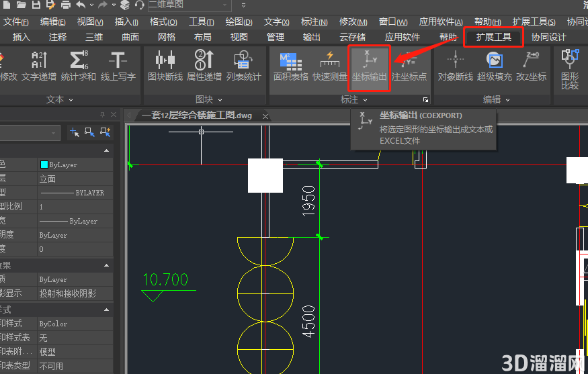Toggle the properties panel pin
This screenshot has height=374, width=588.
pyautogui.click(x=102, y=115)
